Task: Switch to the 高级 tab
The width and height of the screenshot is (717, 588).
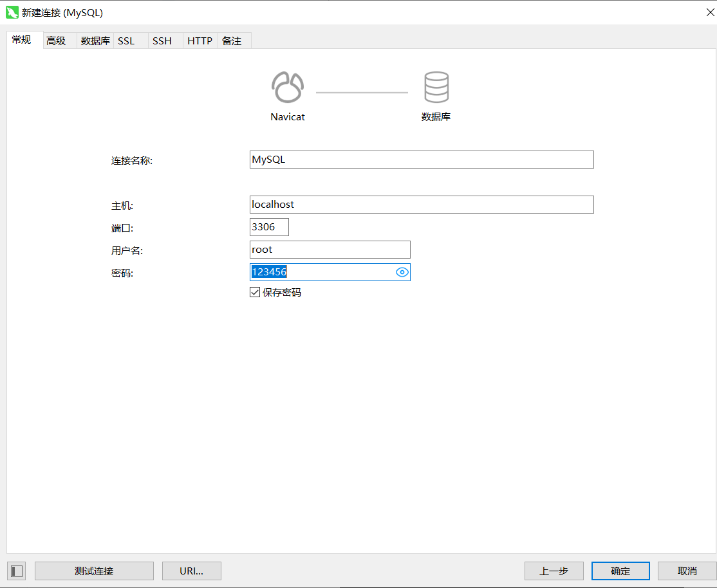Action: (56, 41)
